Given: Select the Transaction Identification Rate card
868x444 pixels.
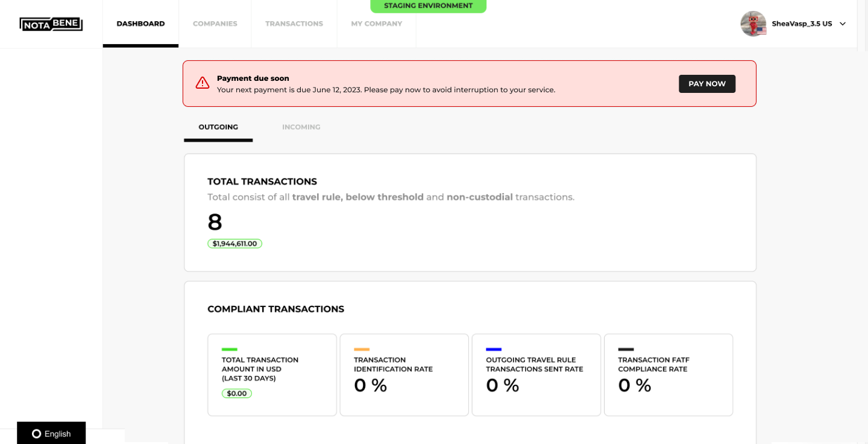Looking at the screenshot, I should coord(404,375).
